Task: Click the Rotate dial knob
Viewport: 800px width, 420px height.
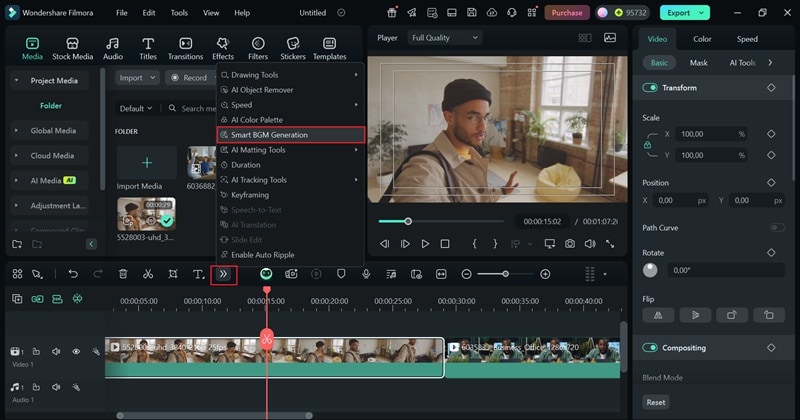Action: tap(650, 270)
